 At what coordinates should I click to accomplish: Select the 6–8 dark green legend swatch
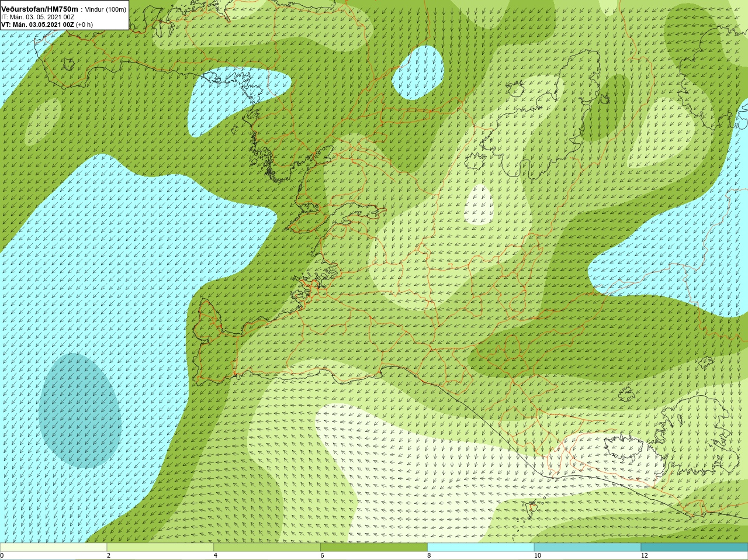coord(374,547)
